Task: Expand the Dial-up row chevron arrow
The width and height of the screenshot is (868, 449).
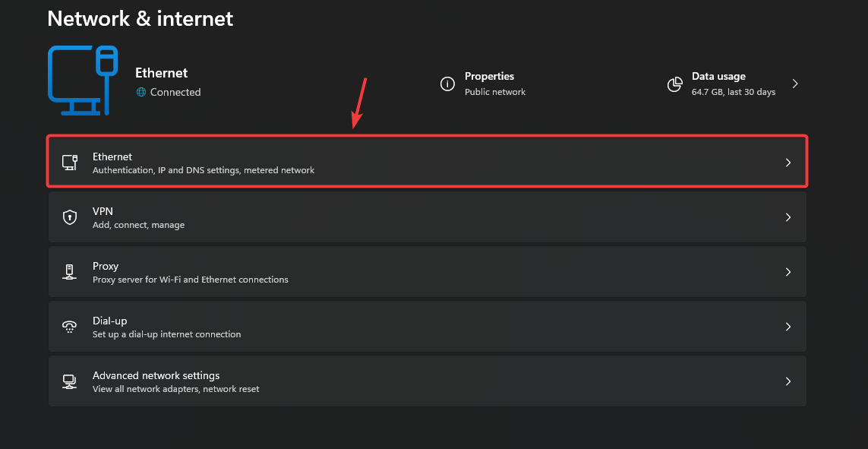Action: pos(788,327)
